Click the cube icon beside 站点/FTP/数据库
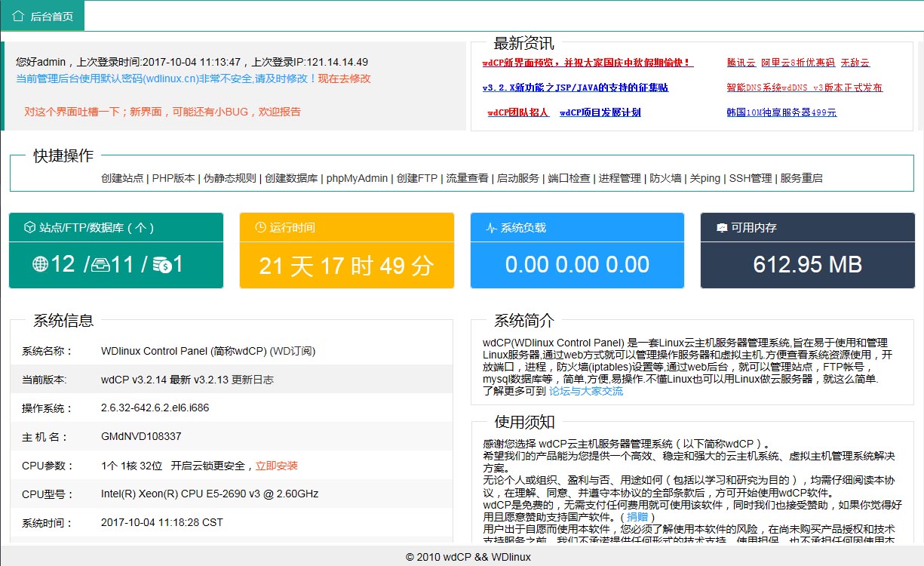 tap(30, 227)
